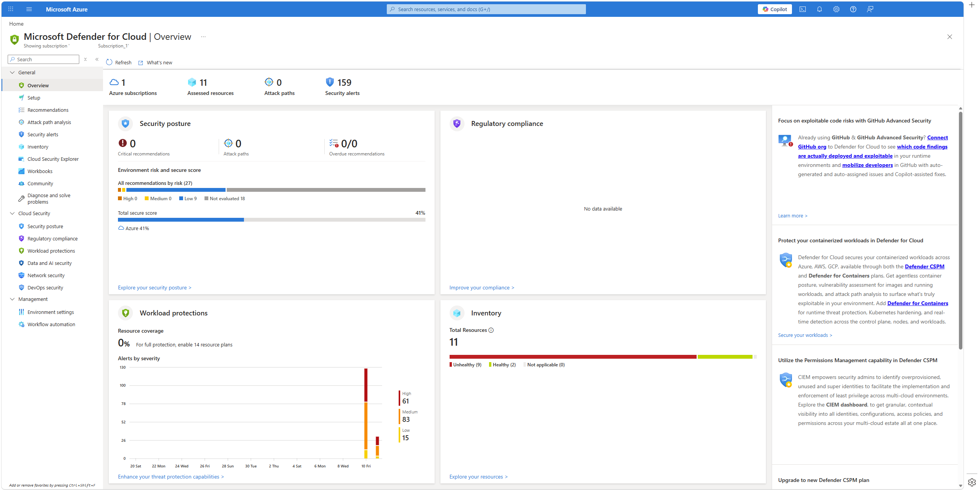Clear the sidebar search with X

coord(85,59)
